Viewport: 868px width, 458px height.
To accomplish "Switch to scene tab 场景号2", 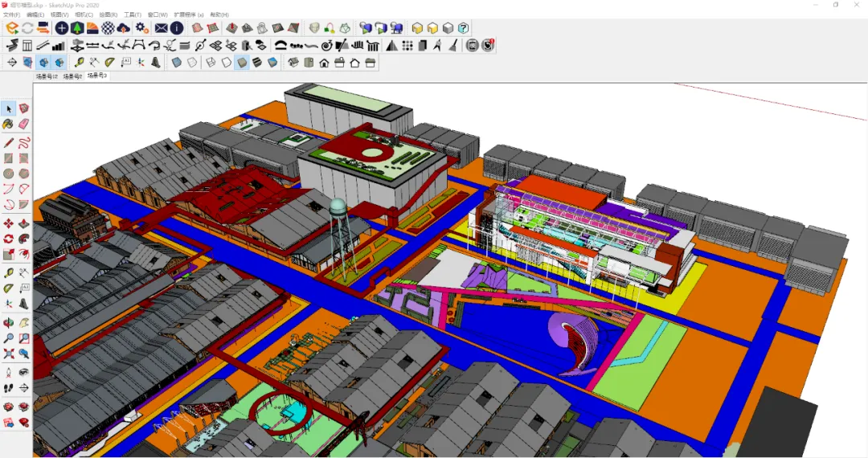I will [x=72, y=77].
